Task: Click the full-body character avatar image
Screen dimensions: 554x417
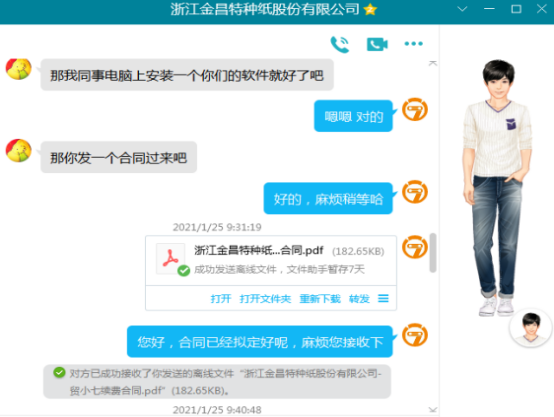Action: [x=497, y=187]
